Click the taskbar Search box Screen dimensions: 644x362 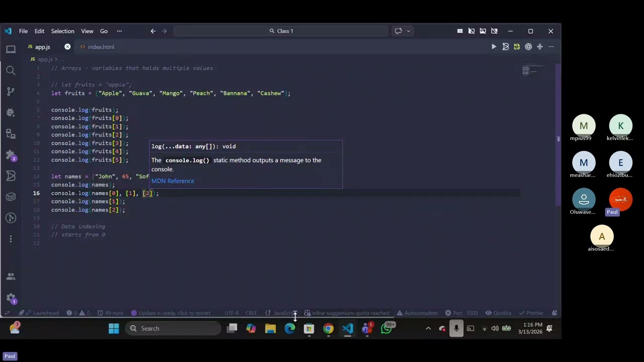[173, 328]
